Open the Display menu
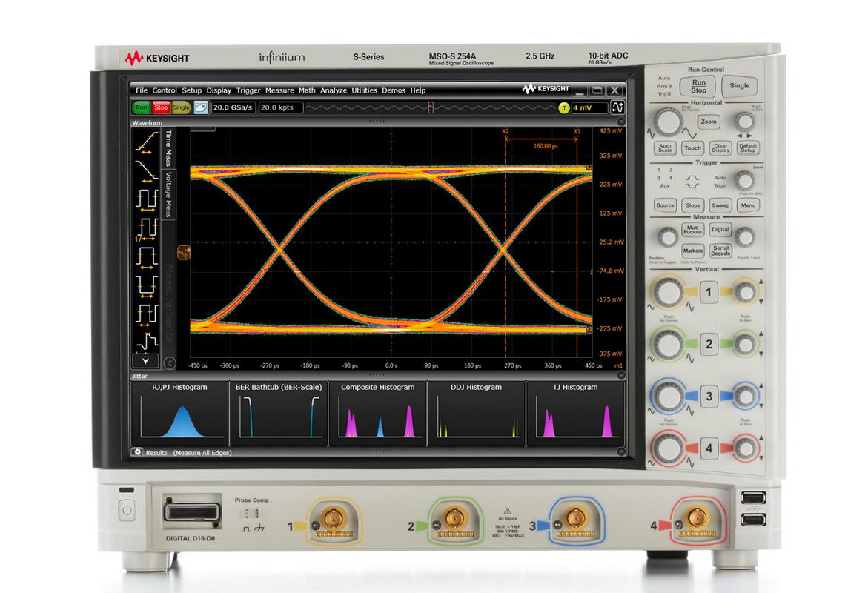This screenshot has width=868, height=593. click(x=219, y=90)
